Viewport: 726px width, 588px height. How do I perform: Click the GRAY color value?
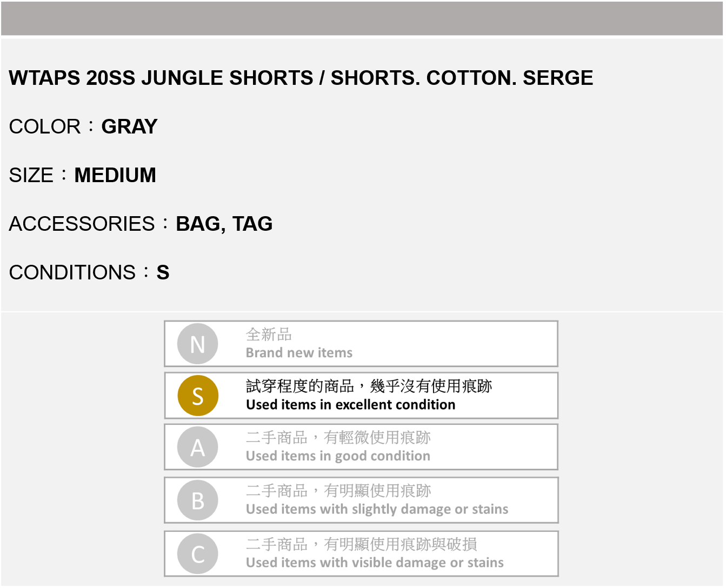coord(129,126)
